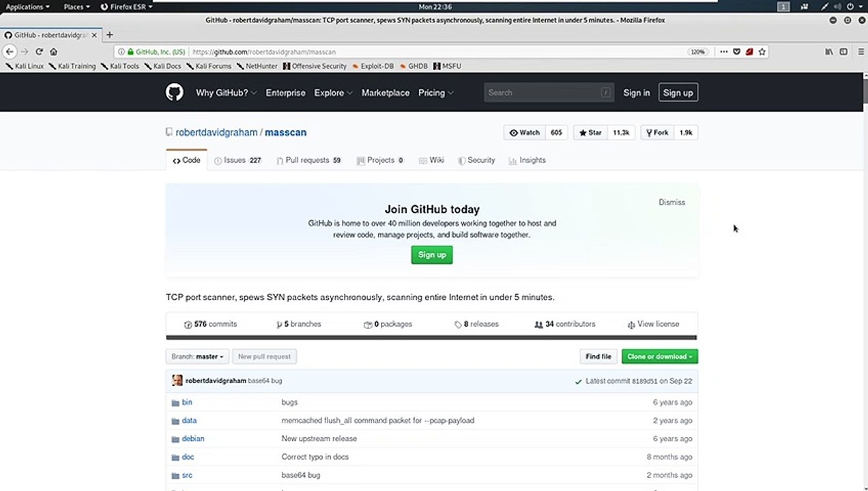Bookmark this page with the star icon

click(x=762, y=52)
